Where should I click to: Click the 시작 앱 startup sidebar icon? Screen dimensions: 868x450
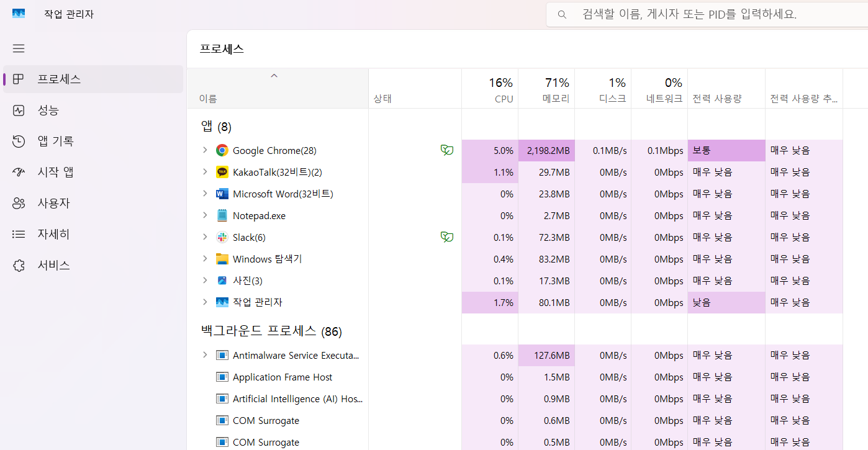coord(19,173)
